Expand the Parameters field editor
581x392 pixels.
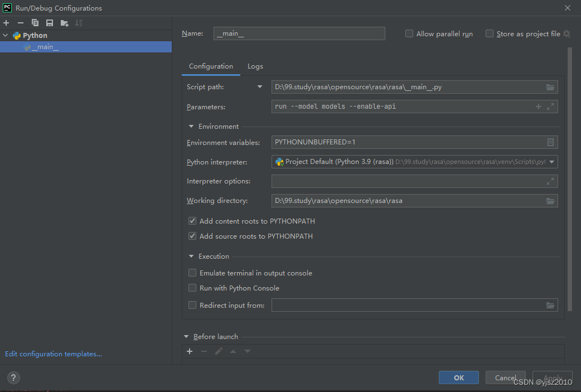[x=550, y=107]
